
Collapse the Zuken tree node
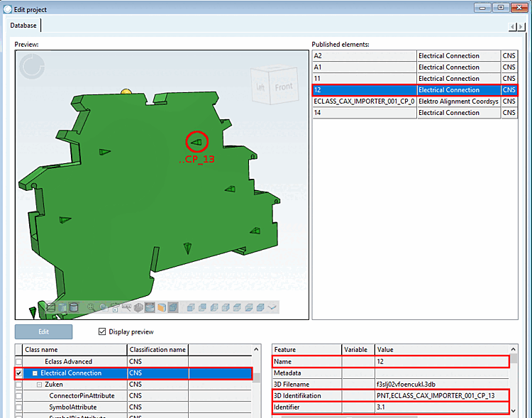click(x=40, y=385)
